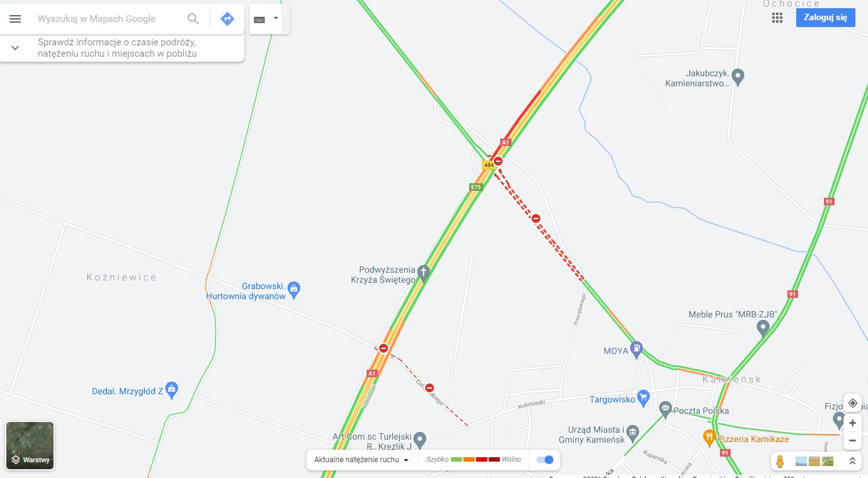Image resolution: width=868 pixels, height=478 pixels.
Task: Open the hamburger main menu
Action: click(x=15, y=19)
